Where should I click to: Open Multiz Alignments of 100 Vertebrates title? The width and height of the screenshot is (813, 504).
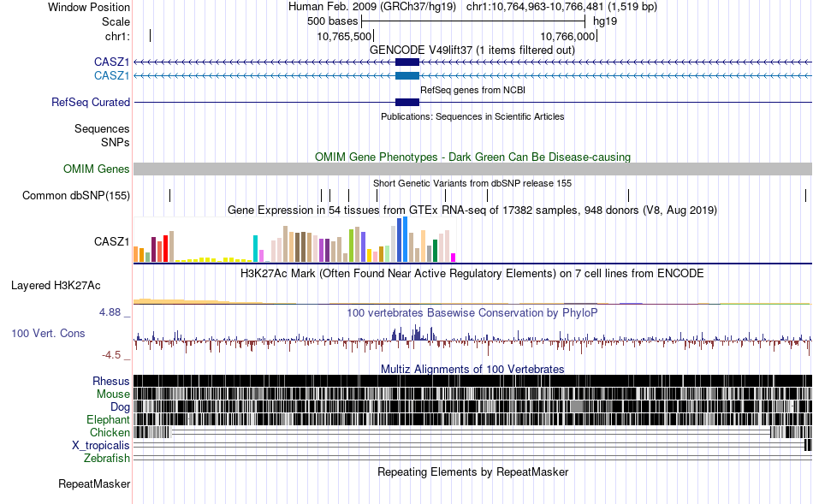[x=472, y=369]
